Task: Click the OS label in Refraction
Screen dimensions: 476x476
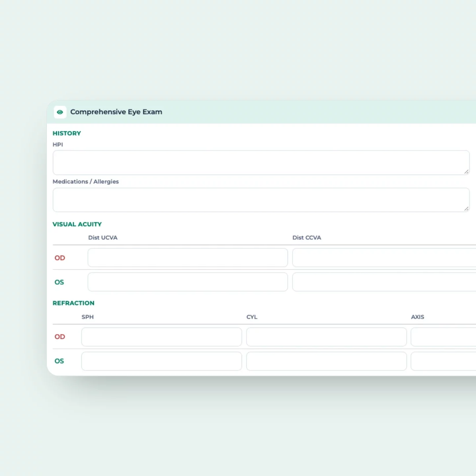Action: click(x=59, y=361)
